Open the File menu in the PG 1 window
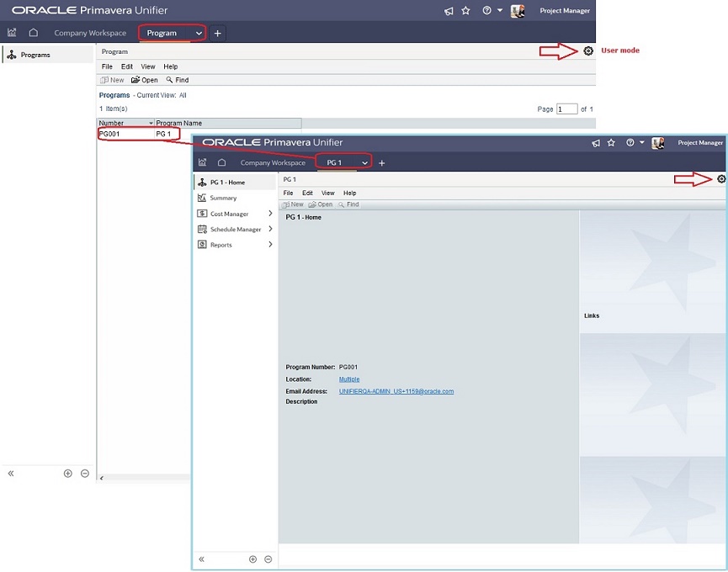The width and height of the screenshot is (728, 572). [289, 193]
